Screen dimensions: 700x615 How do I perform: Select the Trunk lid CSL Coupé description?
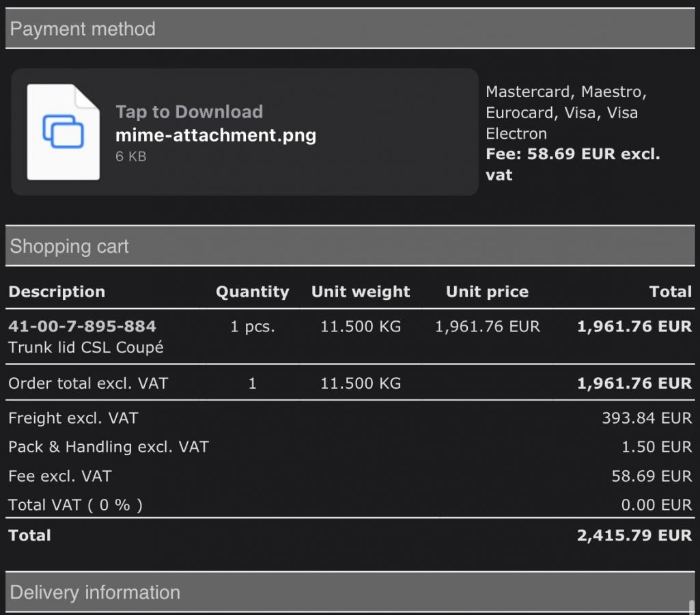point(86,347)
